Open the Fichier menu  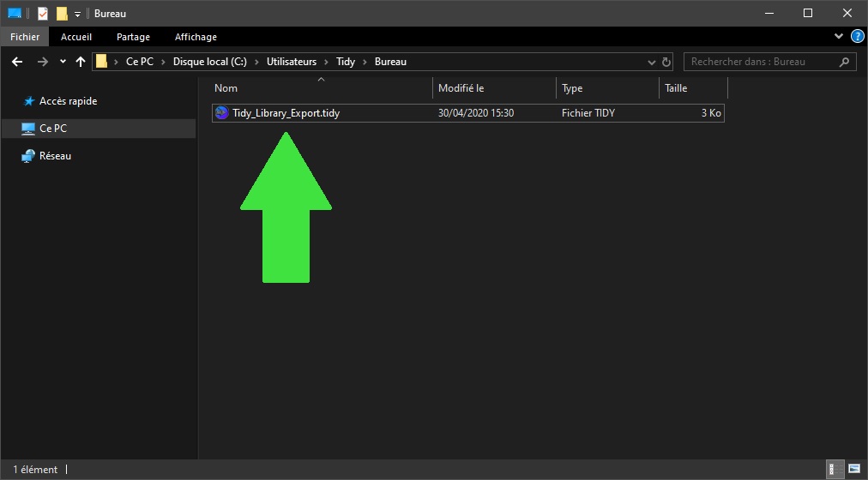pos(25,37)
